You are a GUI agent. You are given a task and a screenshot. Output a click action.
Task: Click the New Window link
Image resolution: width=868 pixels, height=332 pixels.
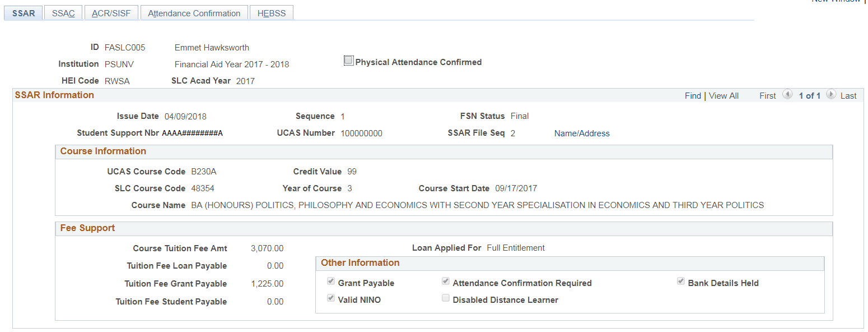pyautogui.click(x=835, y=2)
